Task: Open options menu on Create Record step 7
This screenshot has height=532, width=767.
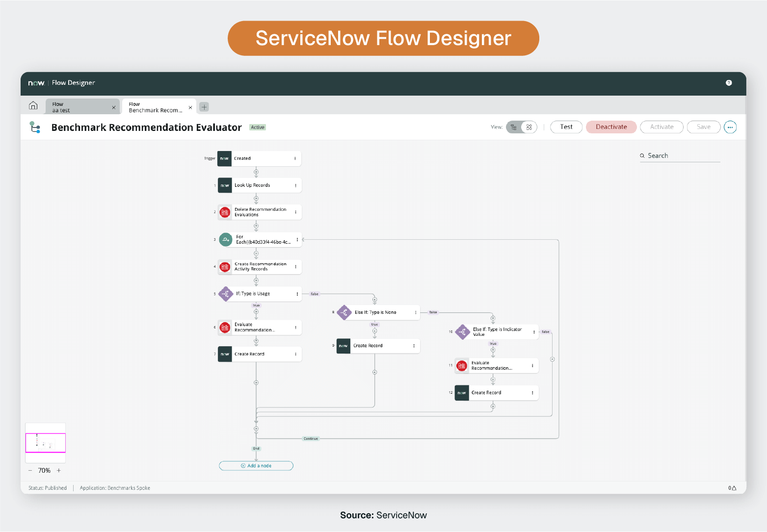Action: click(295, 354)
